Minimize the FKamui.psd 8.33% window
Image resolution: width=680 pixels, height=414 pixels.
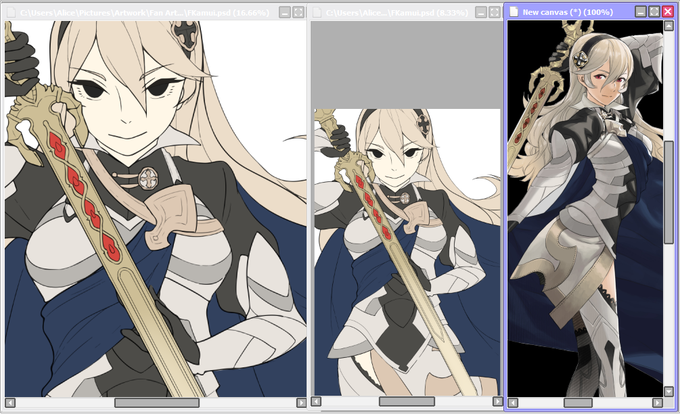[x=481, y=12]
